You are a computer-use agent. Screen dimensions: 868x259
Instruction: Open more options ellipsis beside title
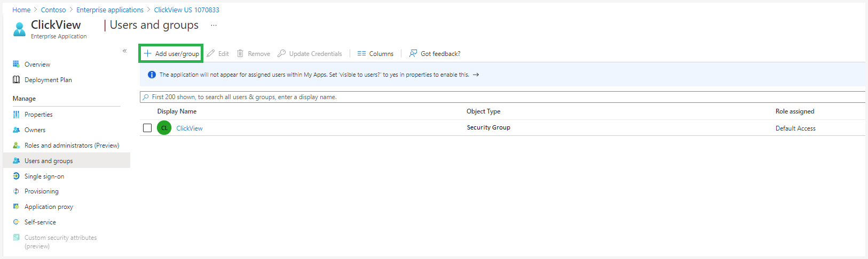pyautogui.click(x=214, y=25)
